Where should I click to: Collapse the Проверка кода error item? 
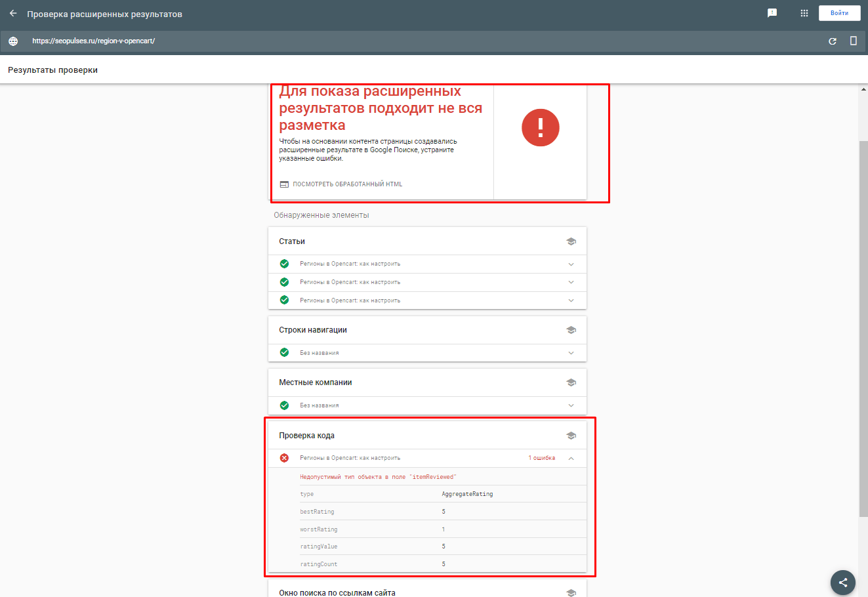pyautogui.click(x=571, y=458)
